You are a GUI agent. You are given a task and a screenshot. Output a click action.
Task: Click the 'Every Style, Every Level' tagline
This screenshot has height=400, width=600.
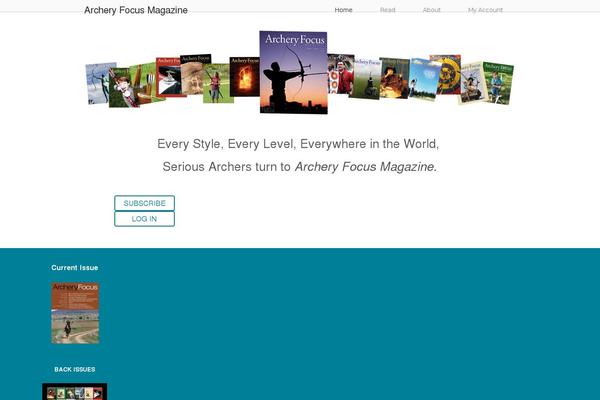click(298, 144)
